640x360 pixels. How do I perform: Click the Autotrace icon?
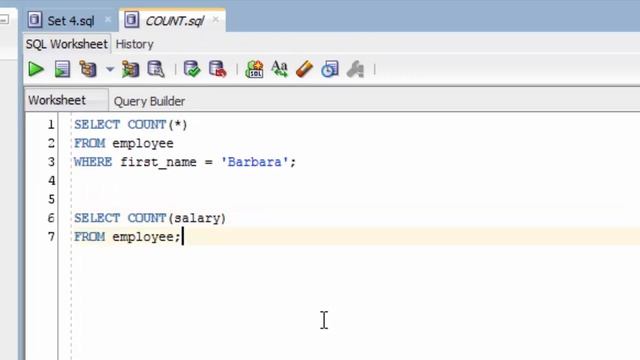click(x=130, y=69)
